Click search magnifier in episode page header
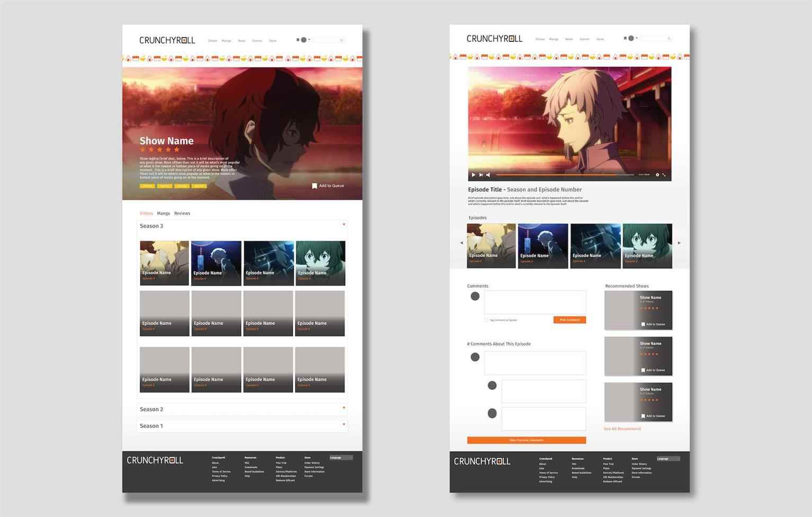 [x=669, y=39]
